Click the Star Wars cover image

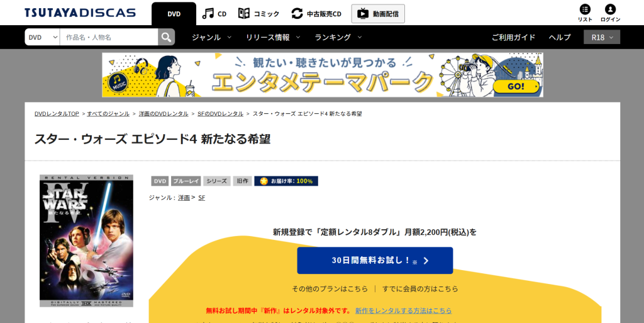tap(86, 241)
